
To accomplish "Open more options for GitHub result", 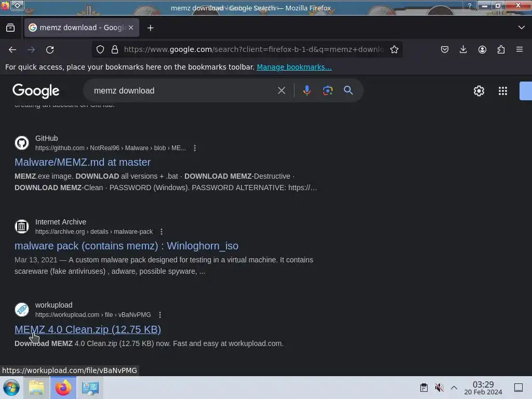I will point(195,148).
